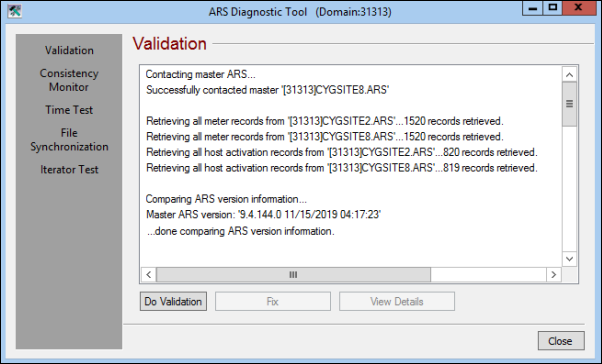The height and width of the screenshot is (364, 602).
Task: Click the empty horizontal scrollbar track right of thumb
Action: click(488, 275)
